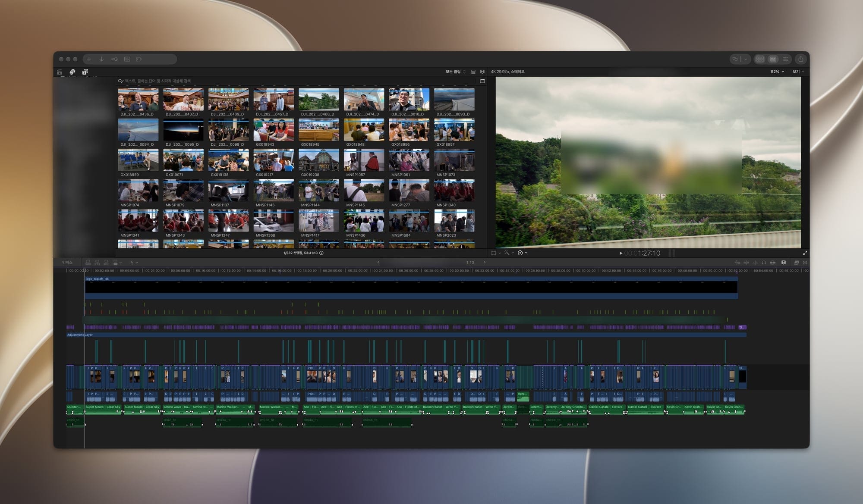Click the play button in viewer
Screen dimensions: 863x504
pos(621,253)
